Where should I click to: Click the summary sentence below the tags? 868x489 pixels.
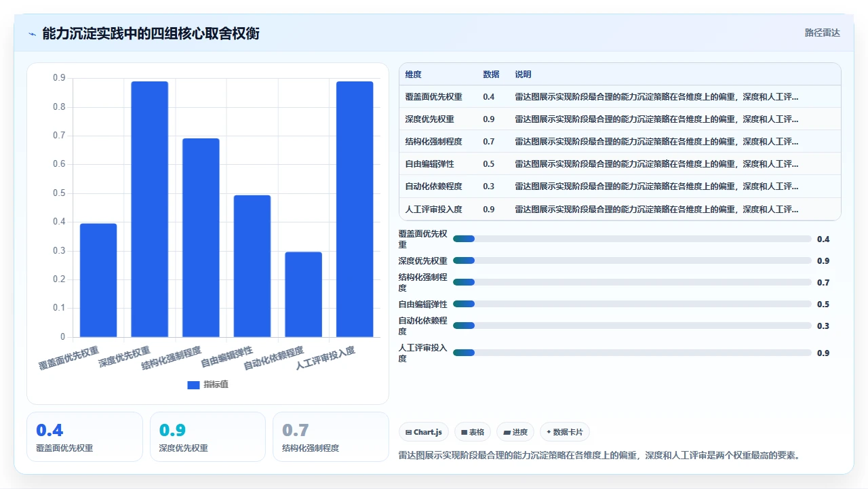[599, 455]
